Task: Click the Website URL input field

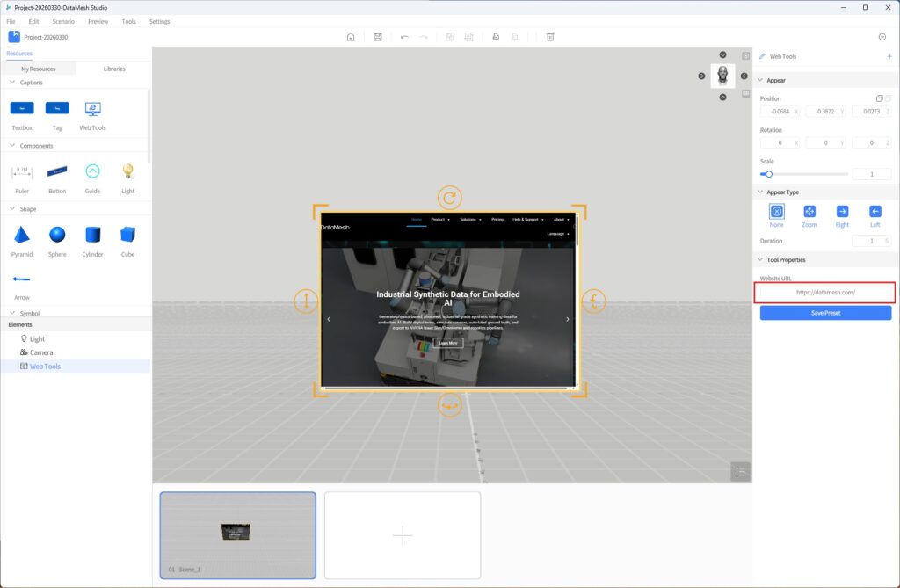Action: tap(825, 292)
